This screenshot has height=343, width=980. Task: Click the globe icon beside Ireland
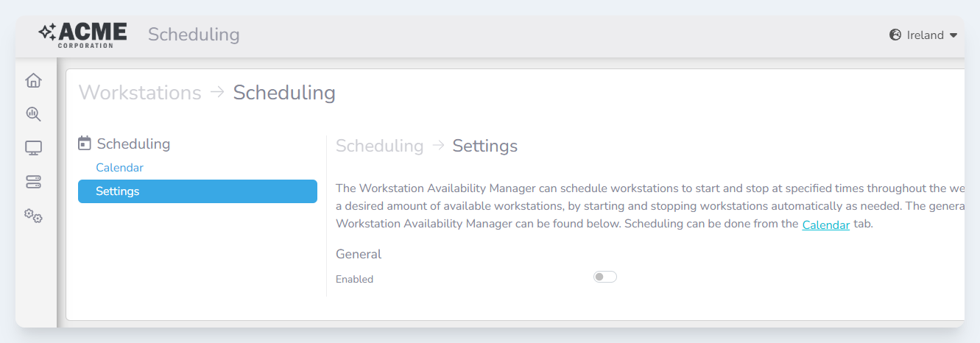point(895,35)
